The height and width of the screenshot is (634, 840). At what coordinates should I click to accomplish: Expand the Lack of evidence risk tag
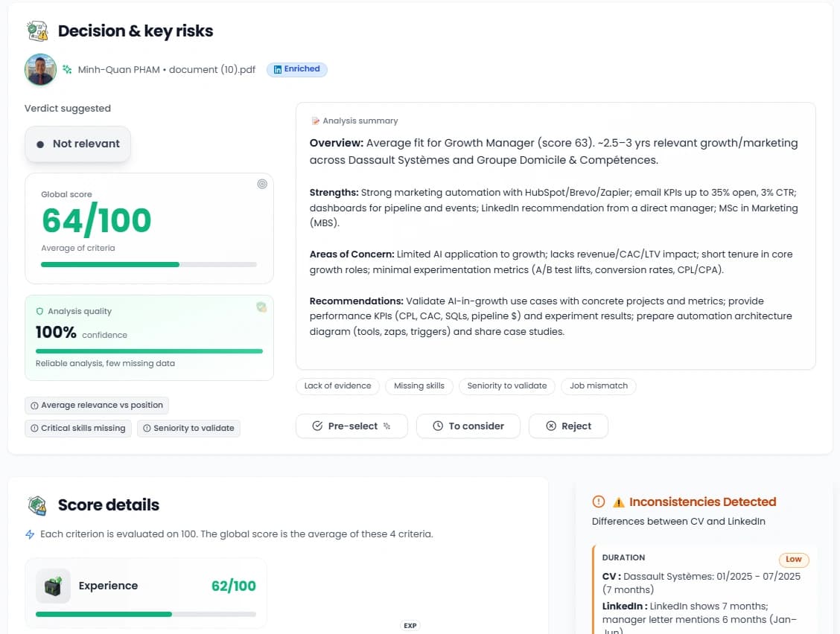coord(337,385)
